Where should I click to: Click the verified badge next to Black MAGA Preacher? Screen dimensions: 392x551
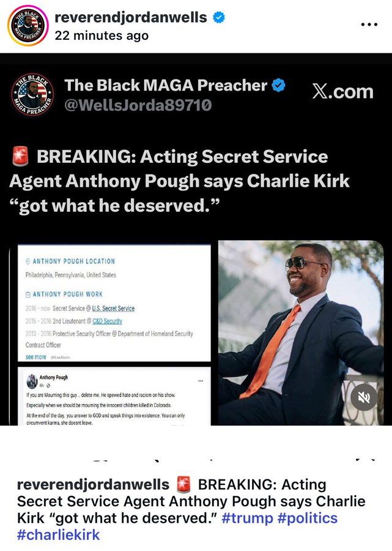pyautogui.click(x=279, y=85)
